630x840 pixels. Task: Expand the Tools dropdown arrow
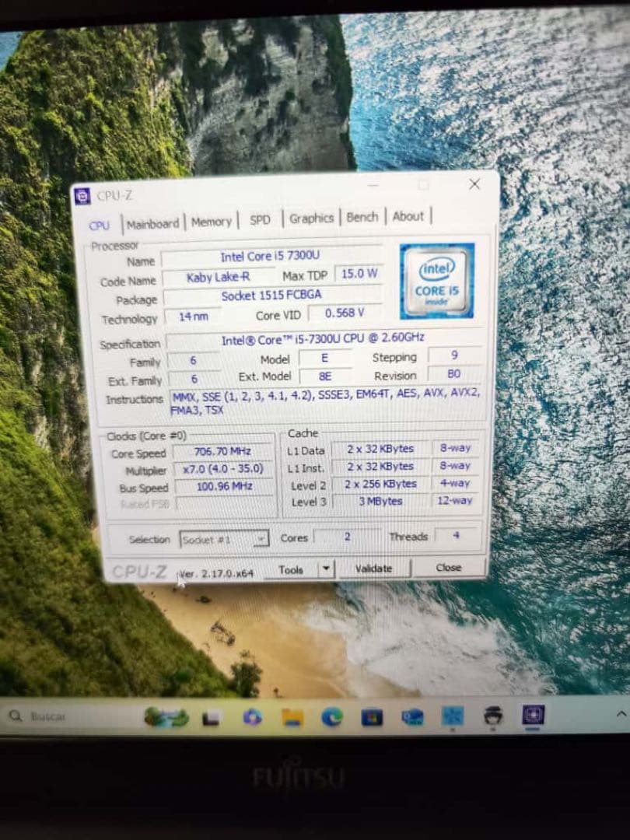[326, 569]
